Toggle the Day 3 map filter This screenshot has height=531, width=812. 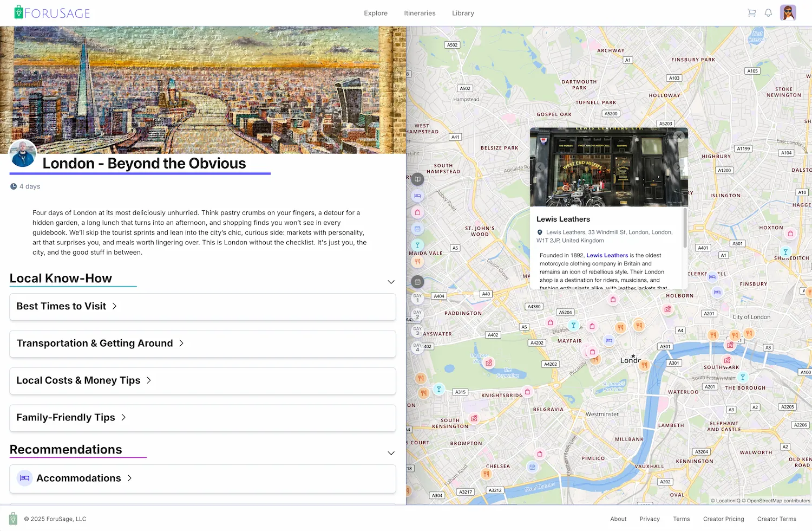417,331
